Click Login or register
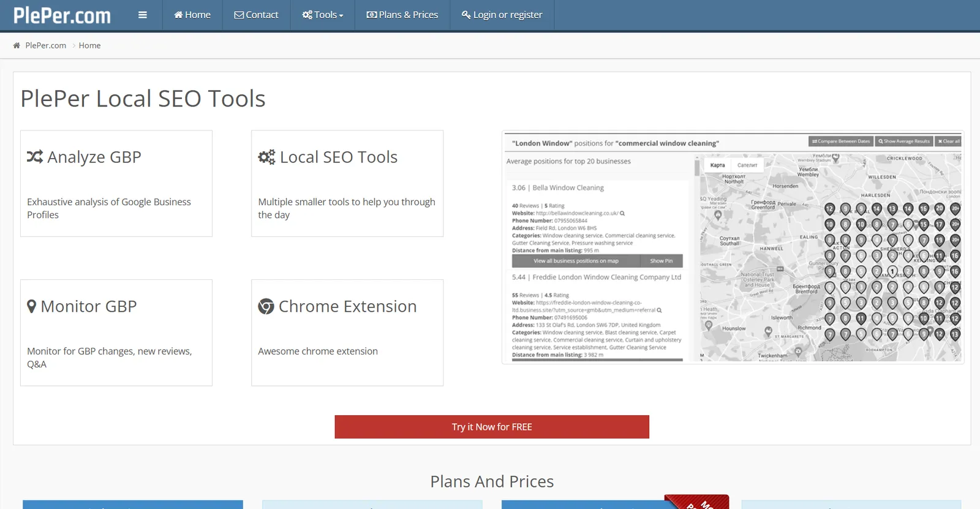This screenshot has width=980, height=509. click(502, 15)
